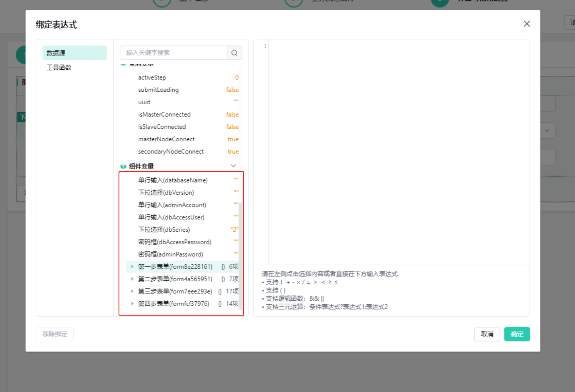Expand 第四步表单(formfcf37976) tree node
575x392 pixels.
pyautogui.click(x=132, y=304)
